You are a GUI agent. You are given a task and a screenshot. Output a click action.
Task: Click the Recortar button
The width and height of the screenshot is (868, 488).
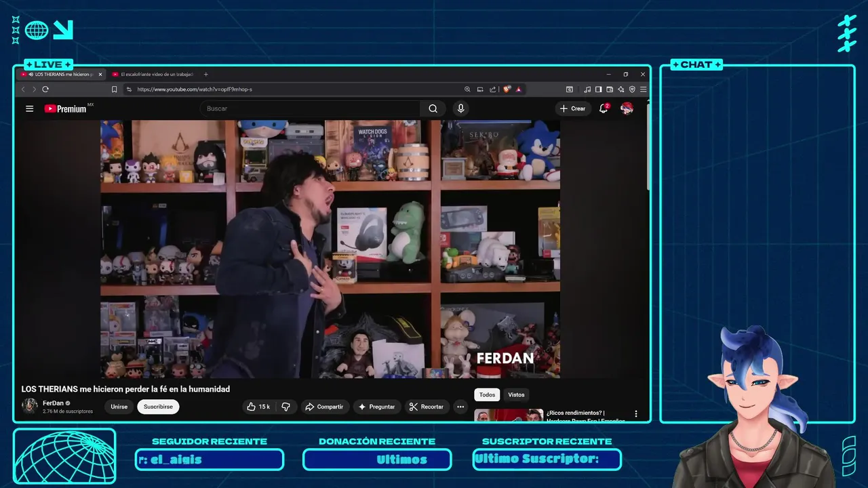pos(427,407)
